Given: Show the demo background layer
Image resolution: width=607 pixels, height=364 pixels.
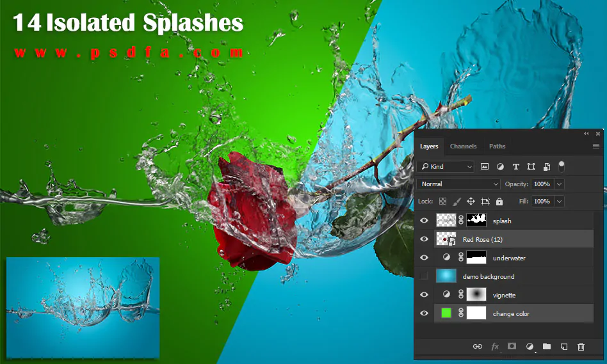Looking at the screenshot, I should pos(425,276).
